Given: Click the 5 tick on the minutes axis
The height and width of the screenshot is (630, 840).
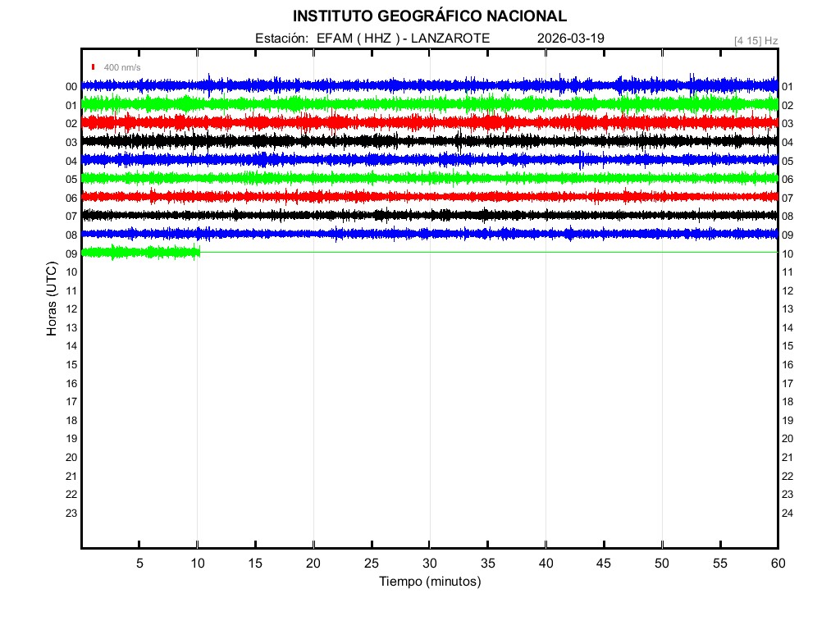Looking at the screenshot, I should pos(139,564).
